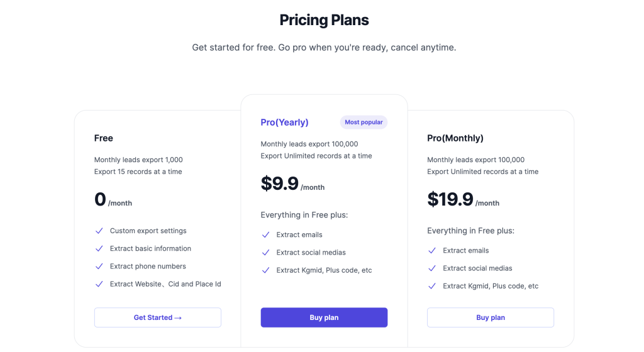
Task: Click the Pro(Monthly) plan heading
Action: point(455,138)
